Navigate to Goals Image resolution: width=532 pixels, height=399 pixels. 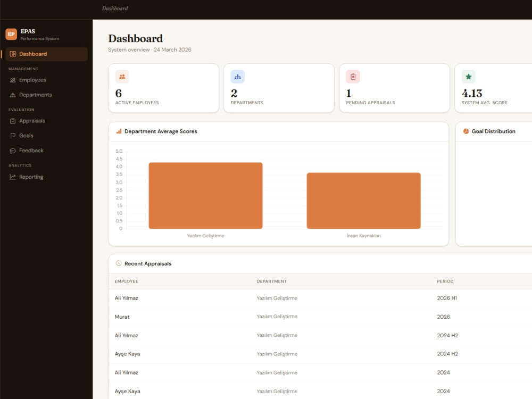46,136
